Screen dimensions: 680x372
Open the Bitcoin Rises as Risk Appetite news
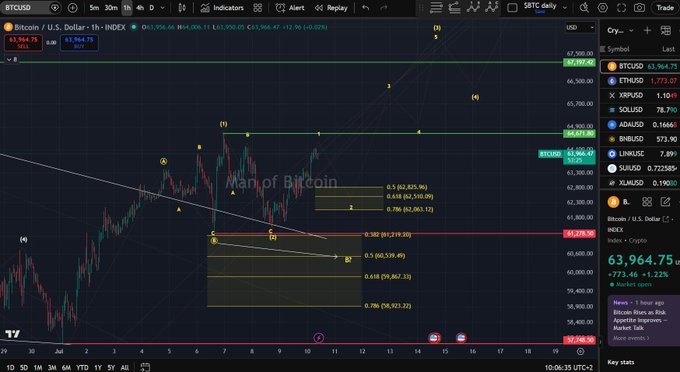click(x=640, y=320)
